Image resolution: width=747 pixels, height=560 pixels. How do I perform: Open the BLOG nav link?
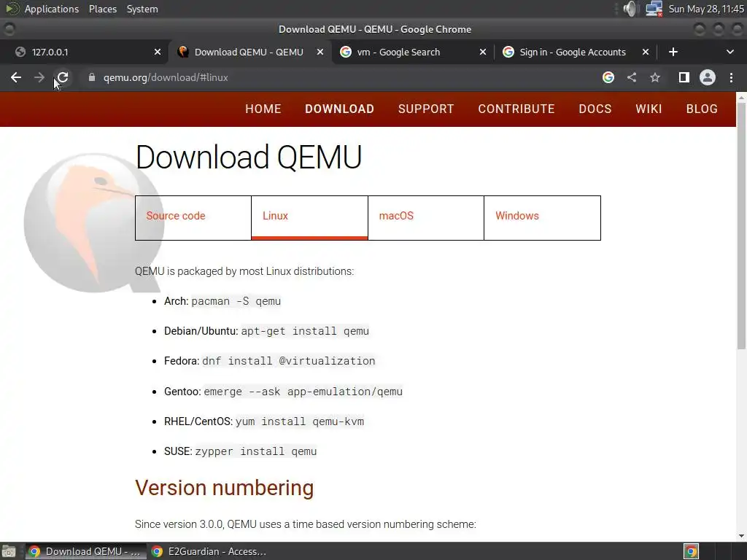pos(702,109)
